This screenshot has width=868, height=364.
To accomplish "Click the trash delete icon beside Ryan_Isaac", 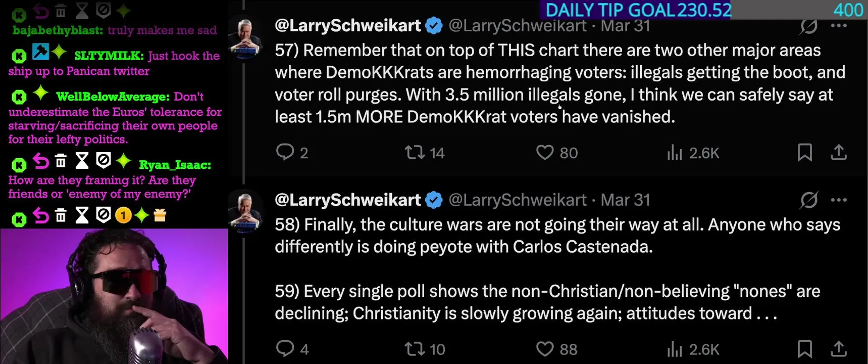I will (x=61, y=161).
